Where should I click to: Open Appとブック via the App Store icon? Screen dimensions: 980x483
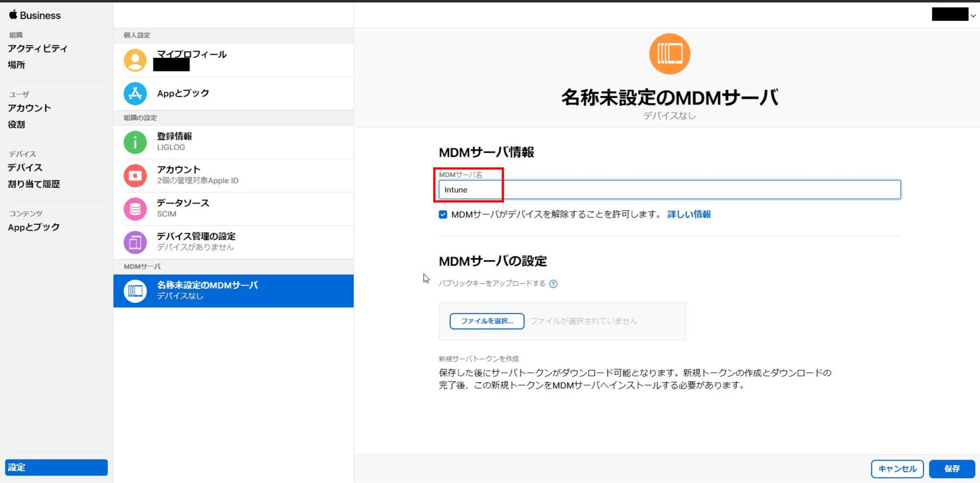click(x=135, y=94)
